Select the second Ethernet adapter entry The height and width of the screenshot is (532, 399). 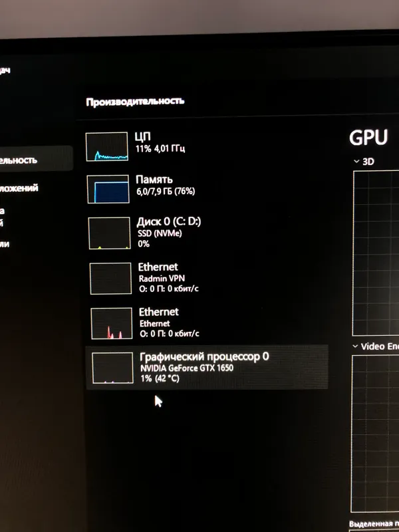pyautogui.click(x=206, y=323)
